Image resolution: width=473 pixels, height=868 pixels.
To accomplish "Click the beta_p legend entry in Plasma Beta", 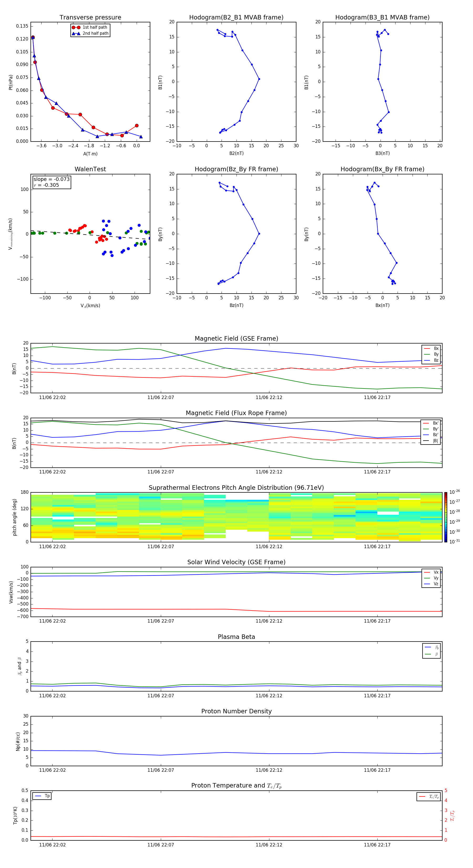I will [431, 647].
